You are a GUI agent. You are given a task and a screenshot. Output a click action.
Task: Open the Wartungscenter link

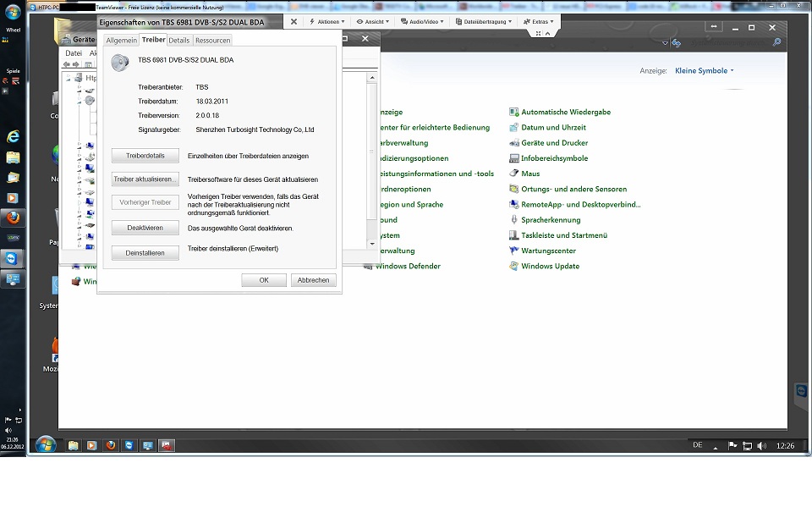(548, 251)
